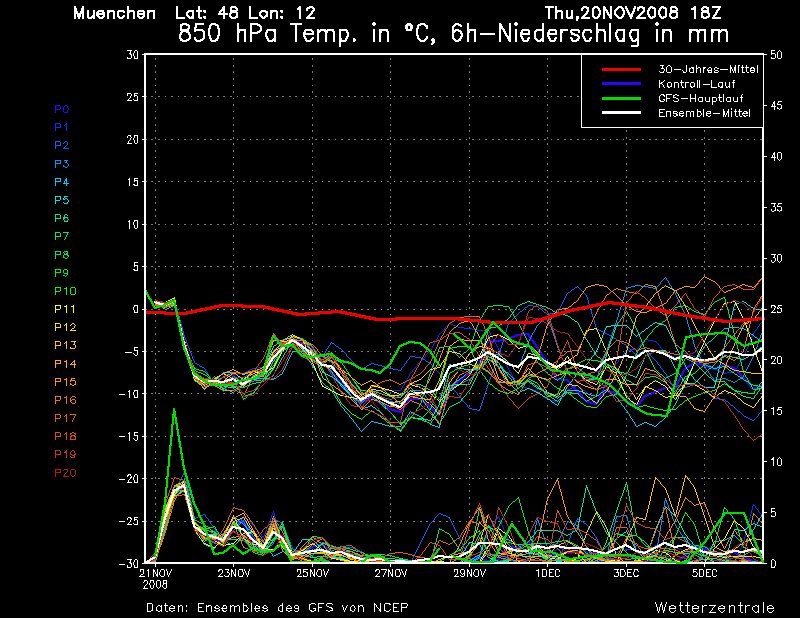Click the GFS-Hauptlauf legend text
Image resolution: width=800 pixels, height=618 pixels.
click(x=701, y=98)
